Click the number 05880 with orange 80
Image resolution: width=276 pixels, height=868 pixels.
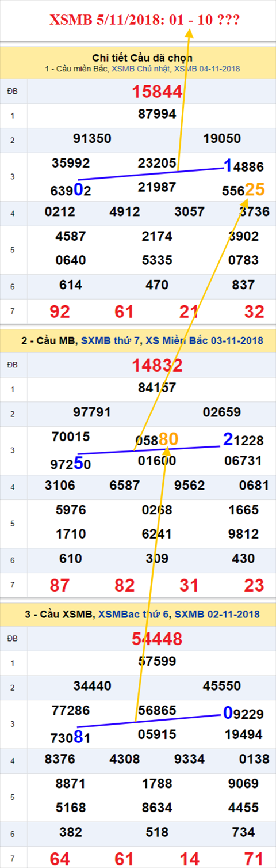click(157, 439)
